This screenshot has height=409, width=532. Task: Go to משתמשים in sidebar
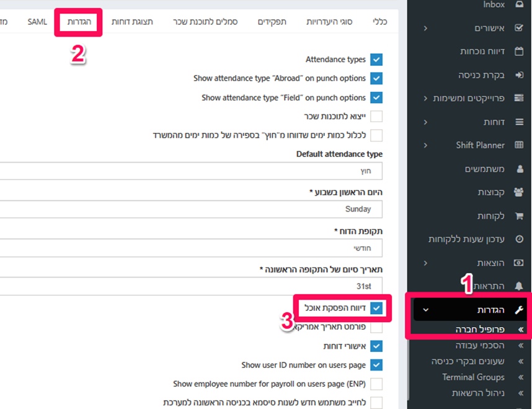click(x=484, y=169)
